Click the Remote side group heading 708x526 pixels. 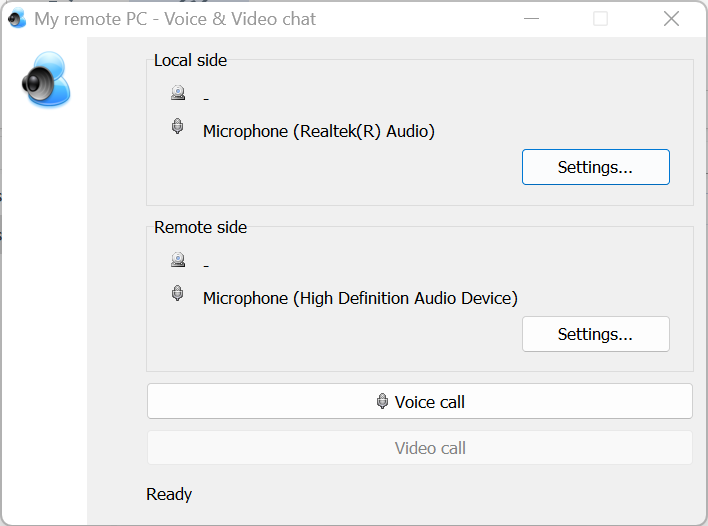coord(200,227)
